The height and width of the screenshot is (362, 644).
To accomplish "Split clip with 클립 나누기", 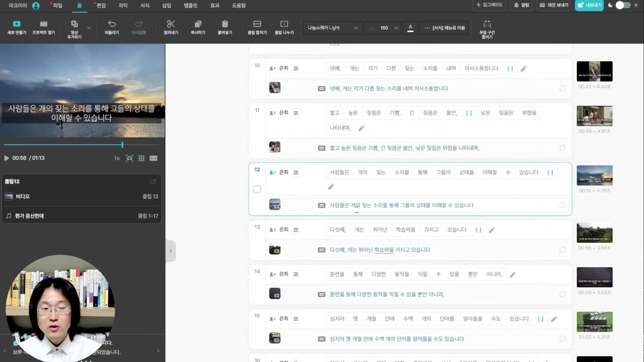I will click(284, 27).
